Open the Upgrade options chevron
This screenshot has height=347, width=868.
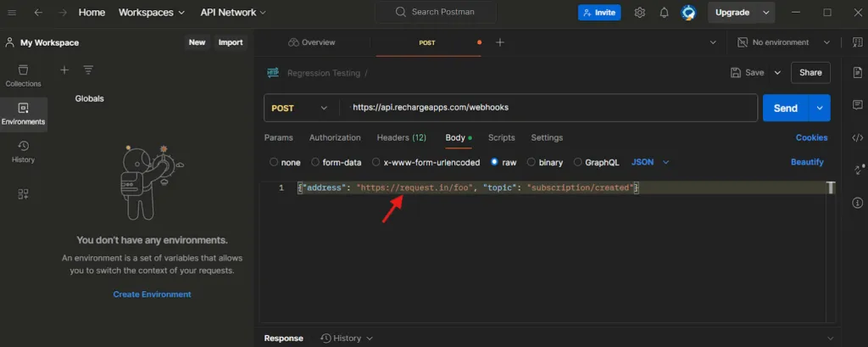(x=766, y=12)
